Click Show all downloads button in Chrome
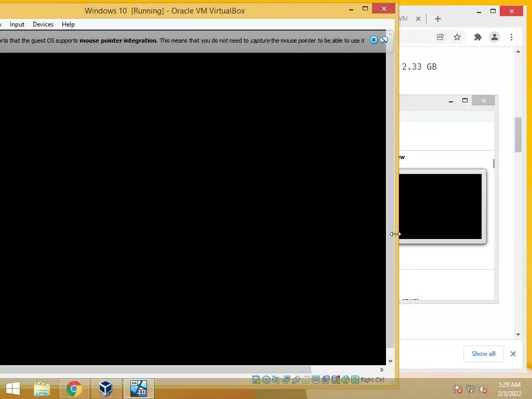The image size is (532, 399). [484, 354]
